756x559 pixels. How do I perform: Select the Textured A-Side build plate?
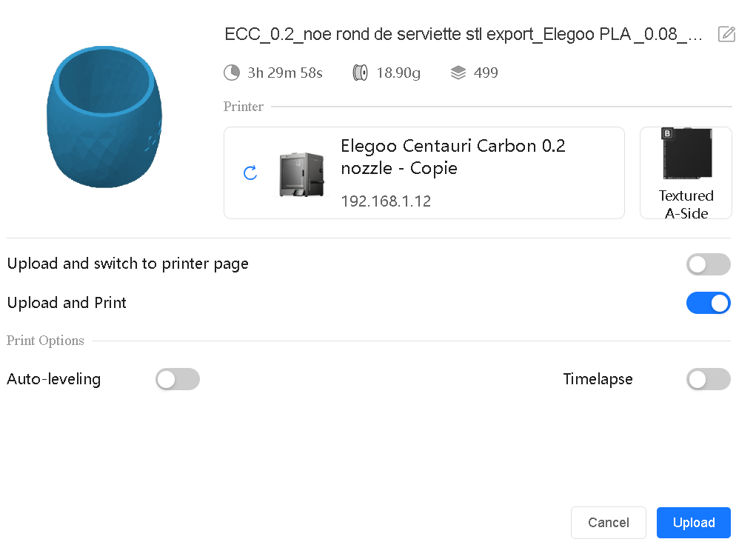686,173
